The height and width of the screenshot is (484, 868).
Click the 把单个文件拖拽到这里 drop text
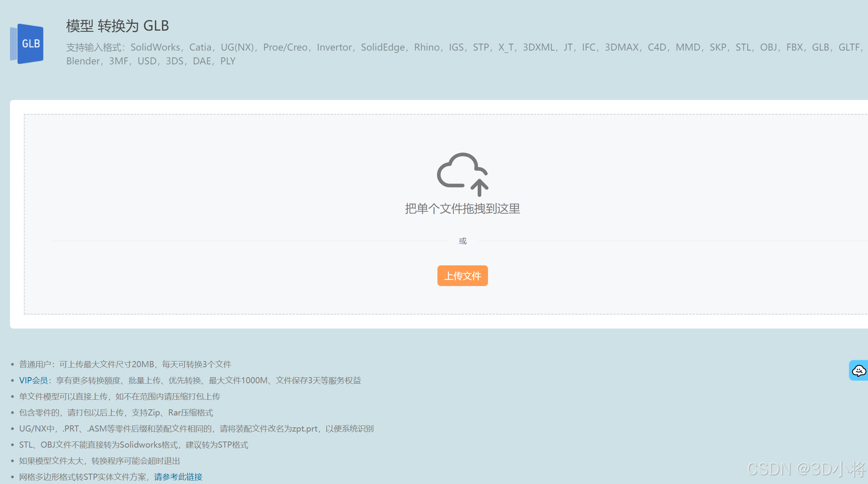pyautogui.click(x=462, y=209)
